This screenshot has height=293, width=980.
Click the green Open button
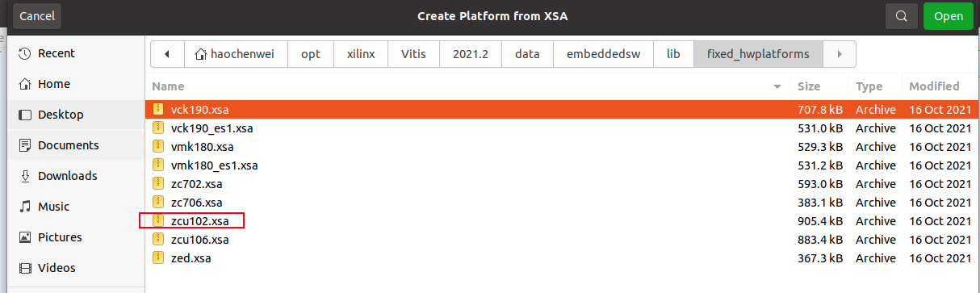point(948,16)
